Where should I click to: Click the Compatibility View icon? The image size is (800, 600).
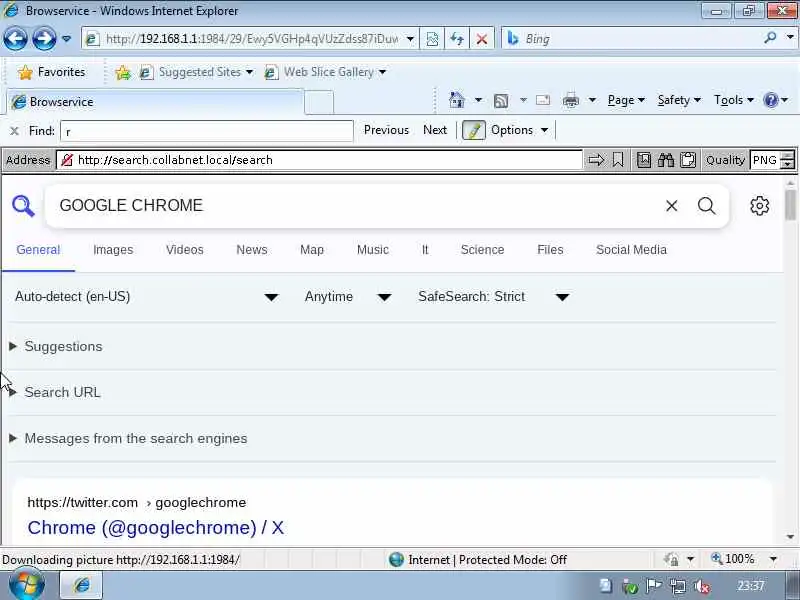pos(432,39)
